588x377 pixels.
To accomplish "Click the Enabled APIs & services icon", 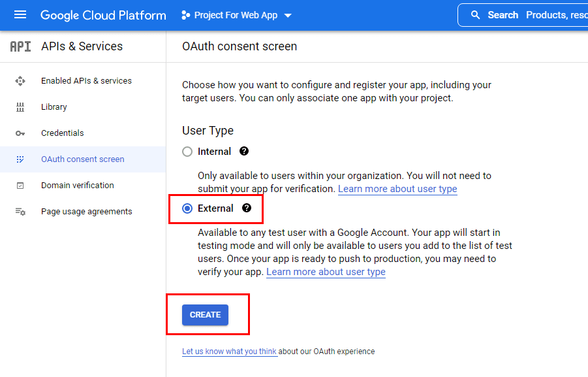I will click(x=20, y=81).
